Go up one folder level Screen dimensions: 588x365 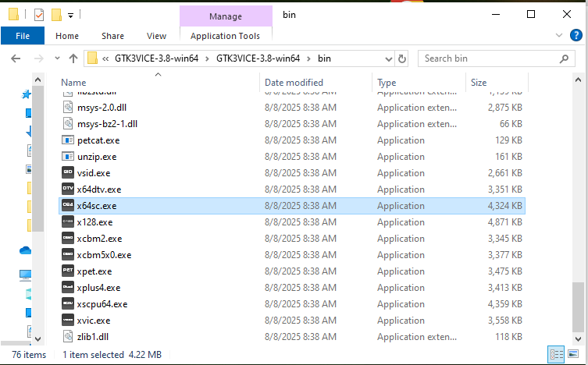(x=73, y=58)
